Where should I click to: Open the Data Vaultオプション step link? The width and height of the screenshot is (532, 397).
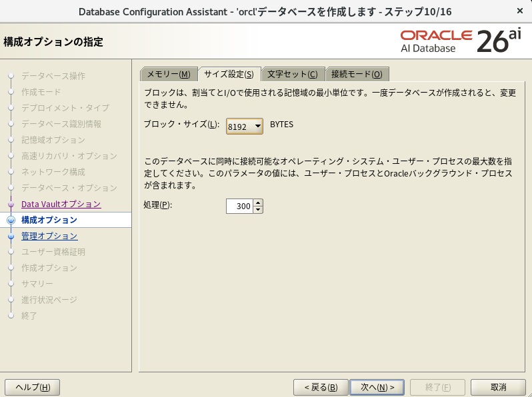tap(61, 204)
